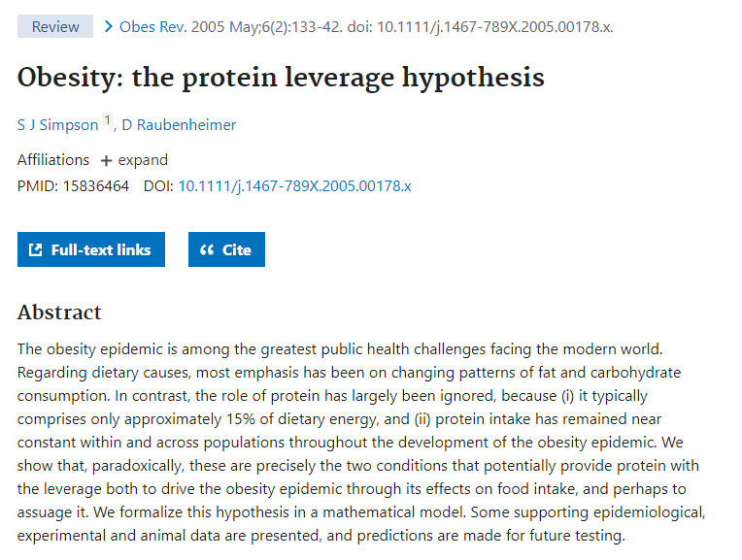Click the plus icon beside expand
The image size is (742, 560).
107,161
